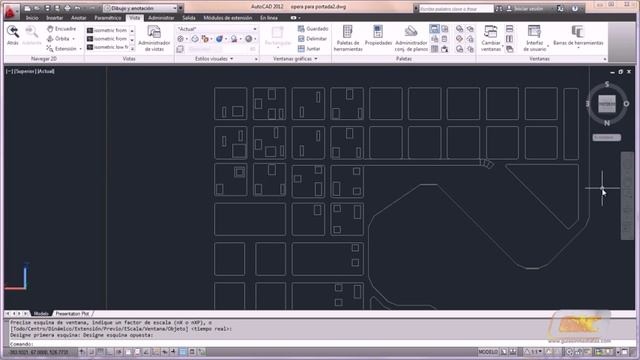
Task: Switch to the Inicio ribbon tab
Action: click(x=32, y=18)
